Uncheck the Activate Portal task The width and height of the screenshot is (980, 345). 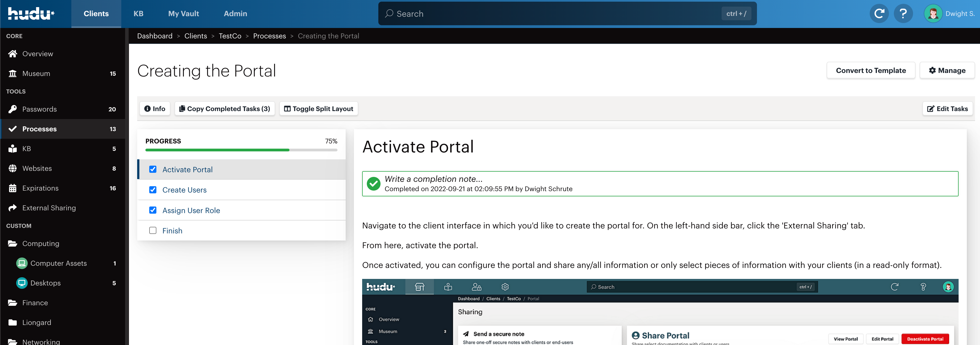click(x=153, y=169)
